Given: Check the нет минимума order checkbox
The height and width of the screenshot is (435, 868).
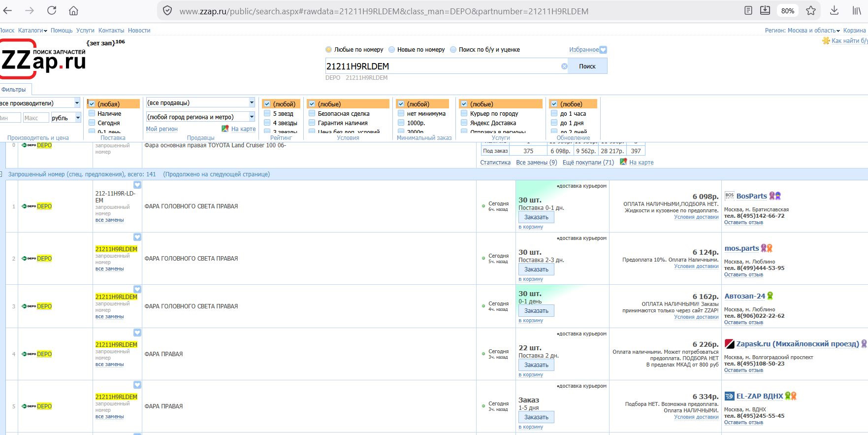Looking at the screenshot, I should pos(401,113).
